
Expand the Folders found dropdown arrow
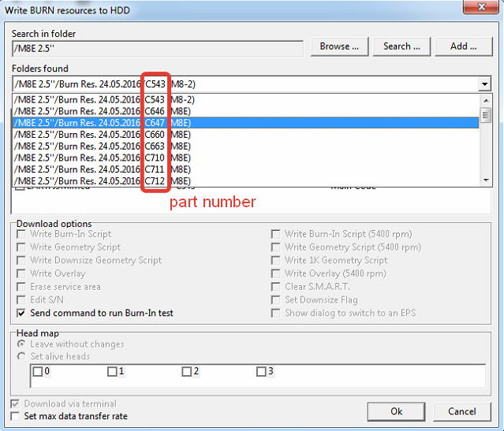point(483,84)
